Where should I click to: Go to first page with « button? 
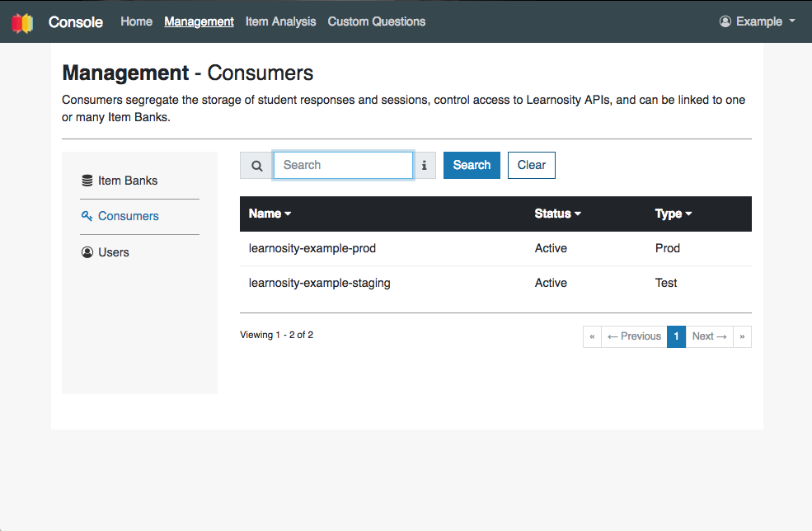pos(592,336)
